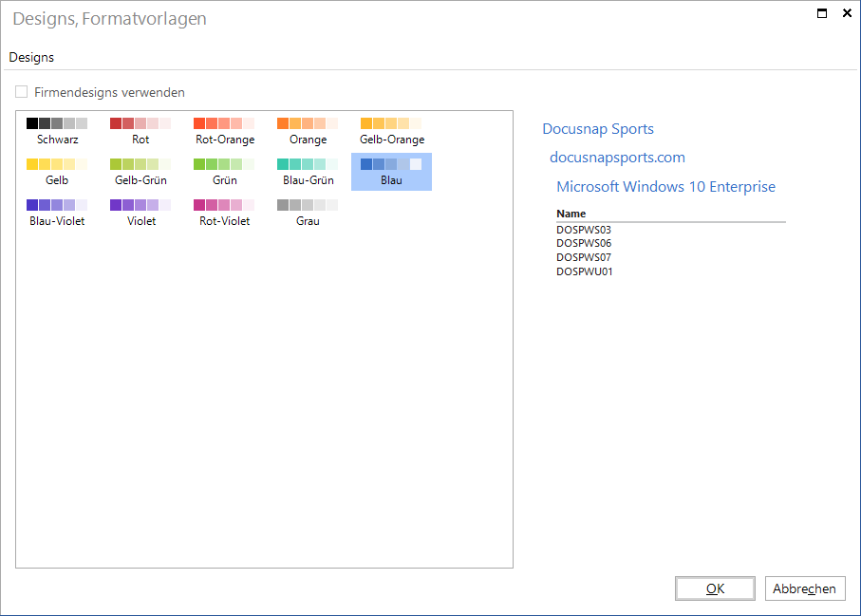Select the Blau-Grün design palette
The width and height of the screenshot is (861, 616).
coord(309,172)
